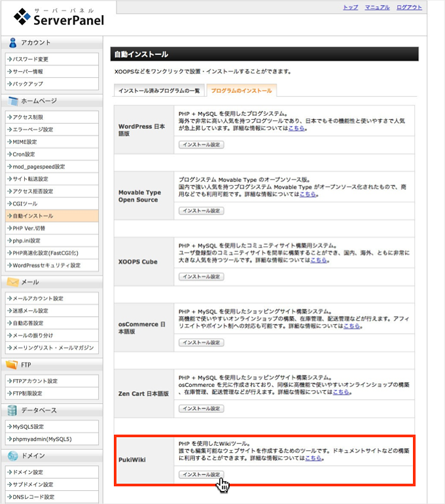
Task: Click the 'Movable Type Open Source' name
Action: pyautogui.click(x=140, y=196)
